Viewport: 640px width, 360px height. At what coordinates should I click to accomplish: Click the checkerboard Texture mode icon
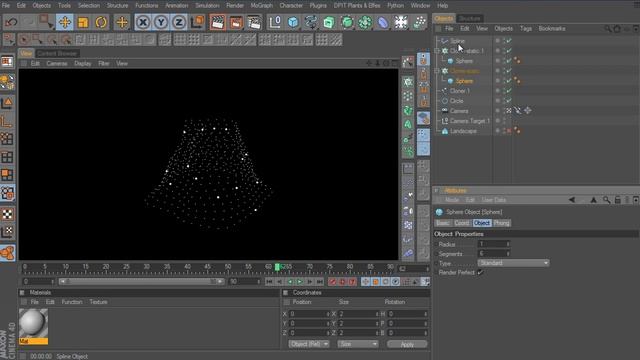(7, 214)
